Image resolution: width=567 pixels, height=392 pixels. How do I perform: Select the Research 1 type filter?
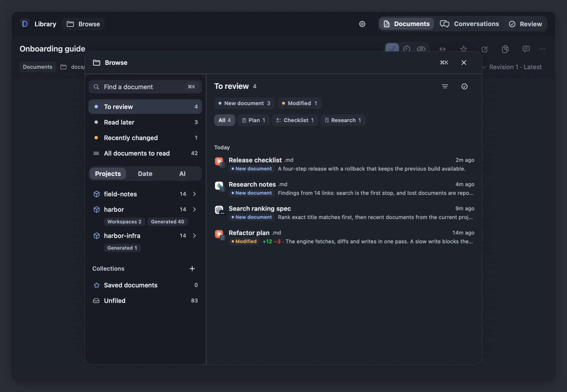pyautogui.click(x=343, y=120)
